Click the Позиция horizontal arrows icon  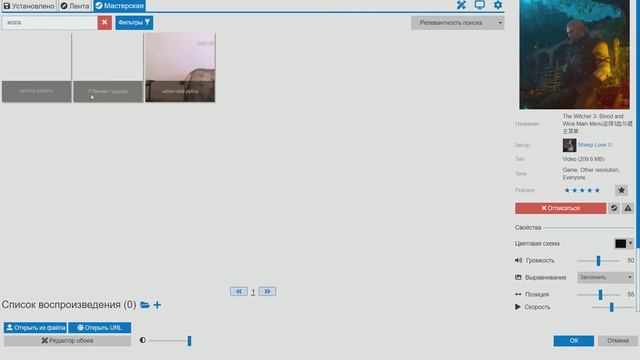pyautogui.click(x=518, y=294)
